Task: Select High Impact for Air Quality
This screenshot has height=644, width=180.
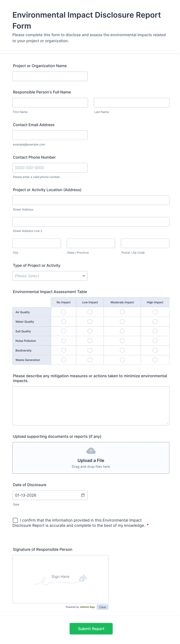Action: coord(155,312)
